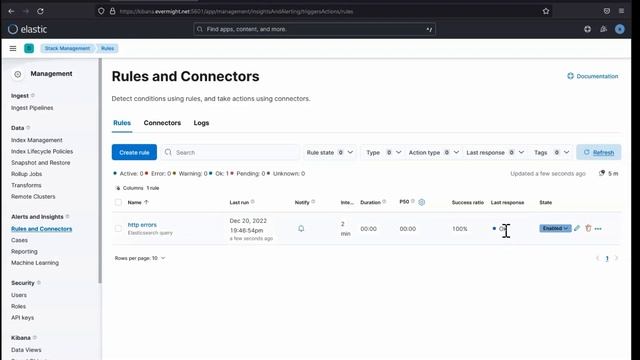Open the browser hamburger menu
Screen dimensions: 640x360
pyautogui.click(x=621, y=11)
